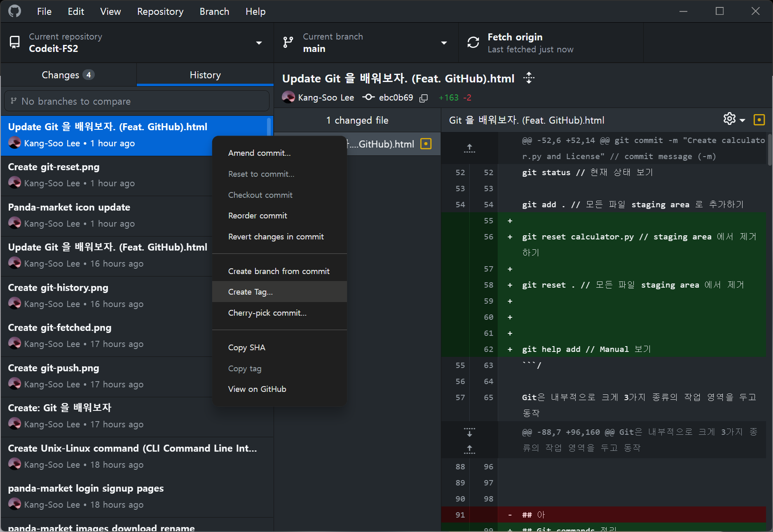This screenshot has width=773, height=532.
Task: Click the Fetch origin sync icon
Action: click(x=473, y=42)
